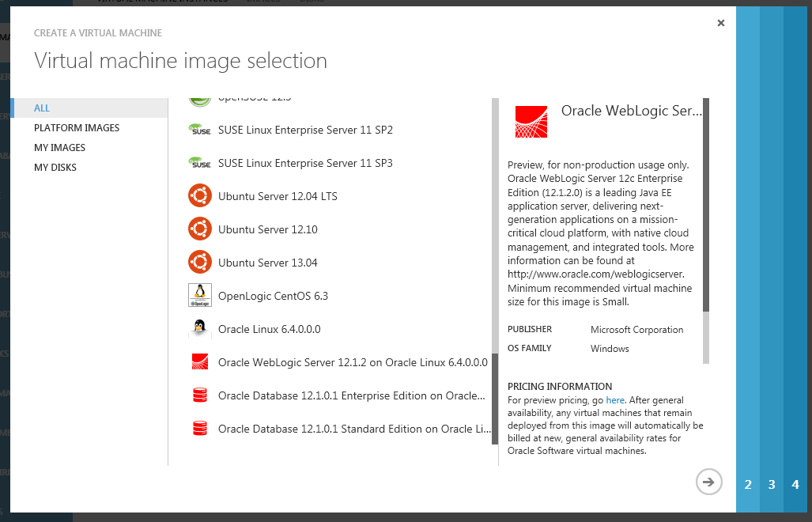Click the Oracle WebLogic Server list icon
The width and height of the screenshot is (812, 522).
click(200, 362)
